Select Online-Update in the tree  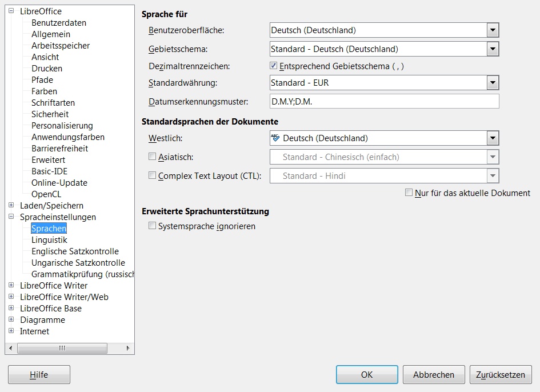tap(59, 182)
